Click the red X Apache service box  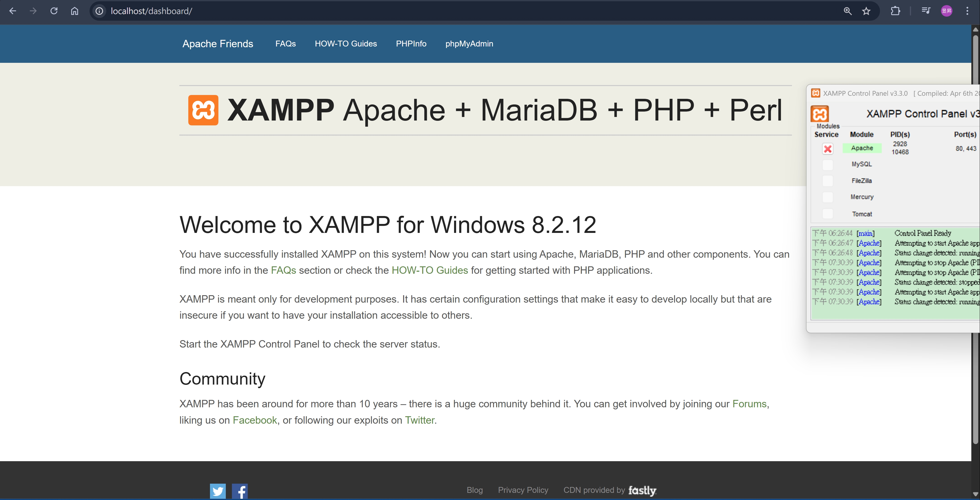(827, 149)
